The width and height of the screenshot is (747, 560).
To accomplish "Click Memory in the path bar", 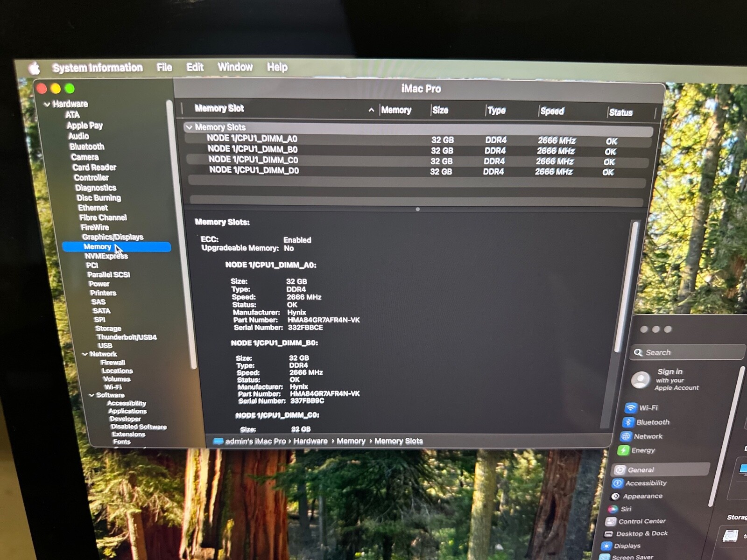I will click(351, 441).
